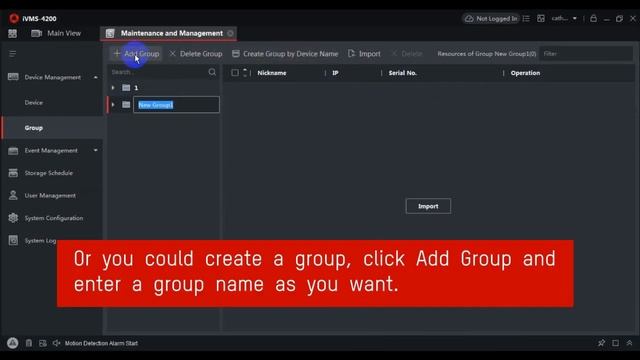Click the Not Logged In cloud status
This screenshot has width=640, height=360.
[x=491, y=19]
